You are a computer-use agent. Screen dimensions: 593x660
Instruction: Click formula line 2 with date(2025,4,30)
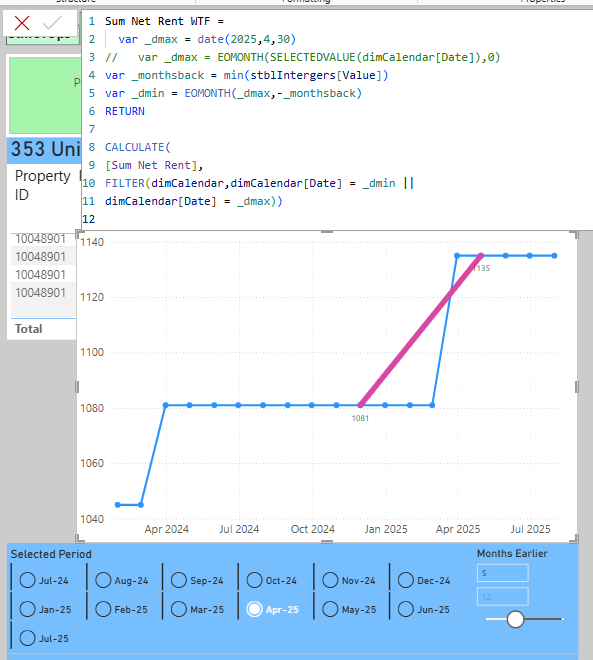click(207, 39)
